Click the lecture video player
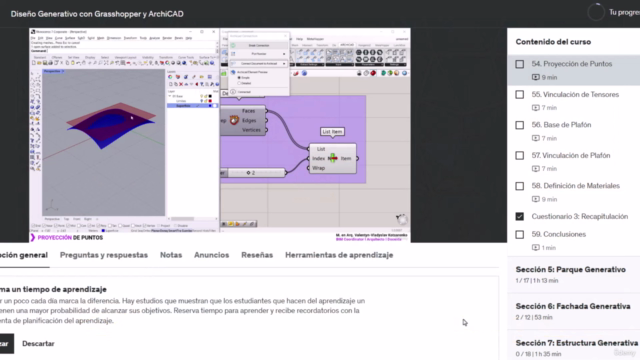This screenshot has height=360, width=640. tap(220, 135)
